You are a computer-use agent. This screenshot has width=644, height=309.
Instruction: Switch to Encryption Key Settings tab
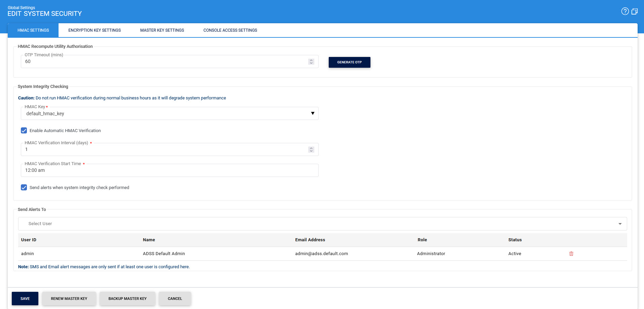pyautogui.click(x=95, y=30)
